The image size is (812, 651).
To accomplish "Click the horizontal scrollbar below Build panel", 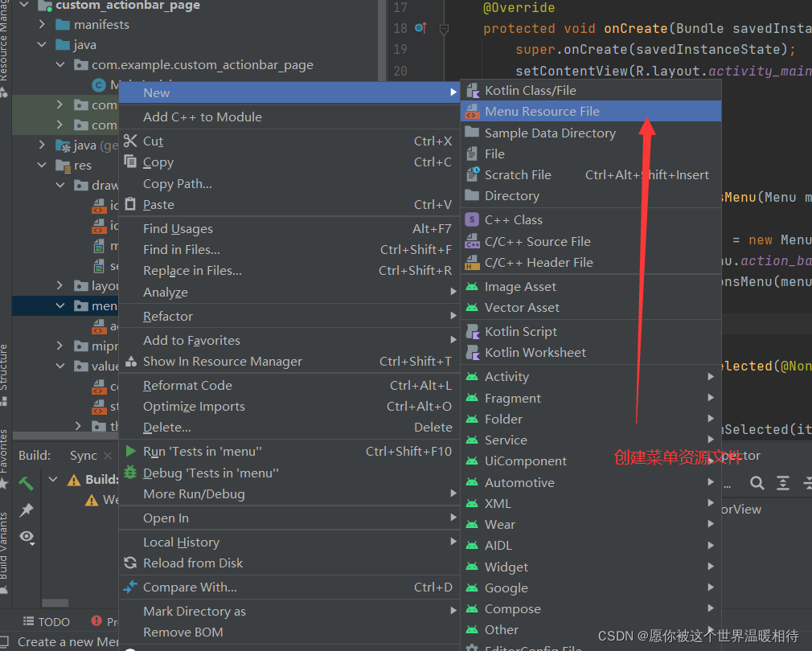I will [55, 602].
